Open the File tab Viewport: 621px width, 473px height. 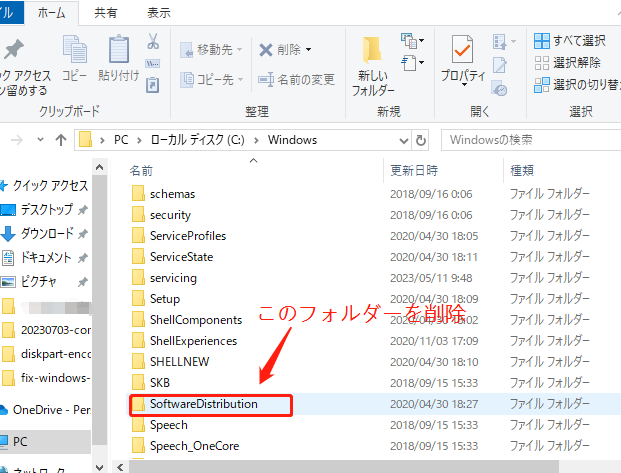pos(11,13)
